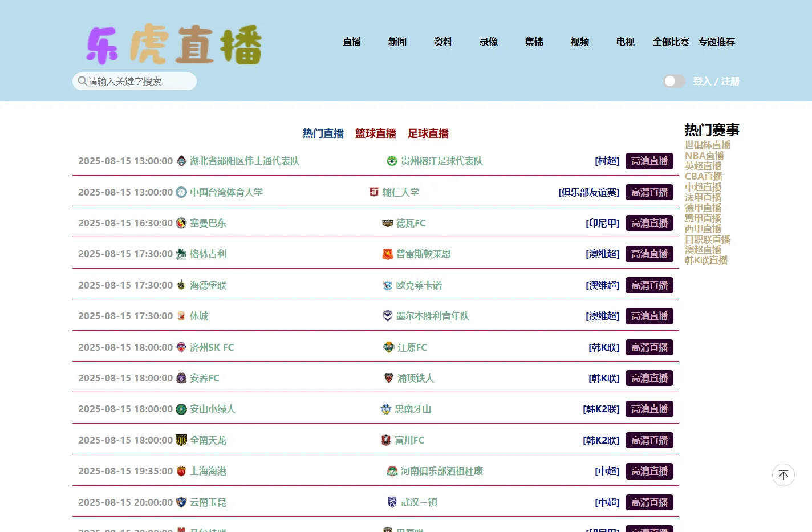
Task: Open the 录像 menu item
Action: pyautogui.click(x=489, y=42)
